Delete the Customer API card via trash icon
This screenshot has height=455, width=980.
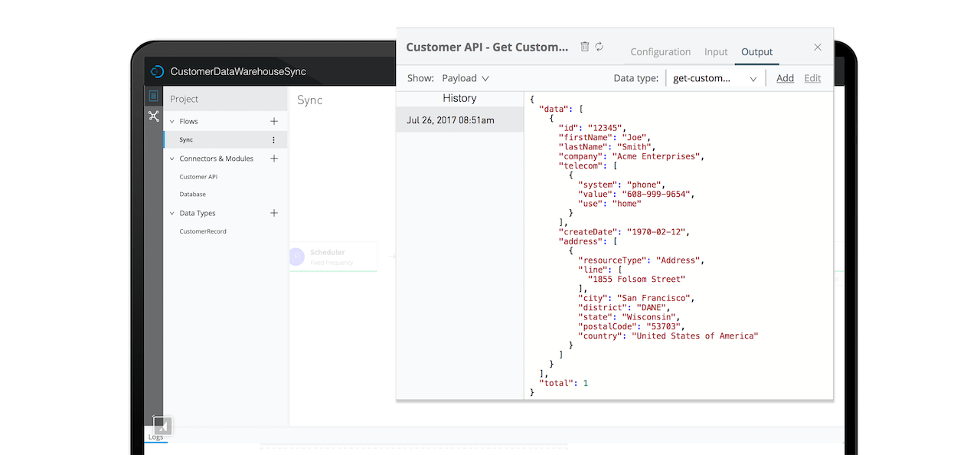(585, 47)
